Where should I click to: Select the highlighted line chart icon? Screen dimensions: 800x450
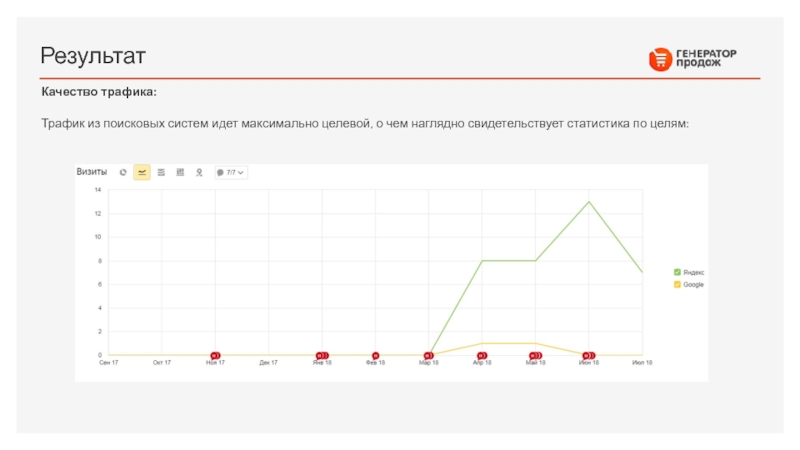pos(142,172)
